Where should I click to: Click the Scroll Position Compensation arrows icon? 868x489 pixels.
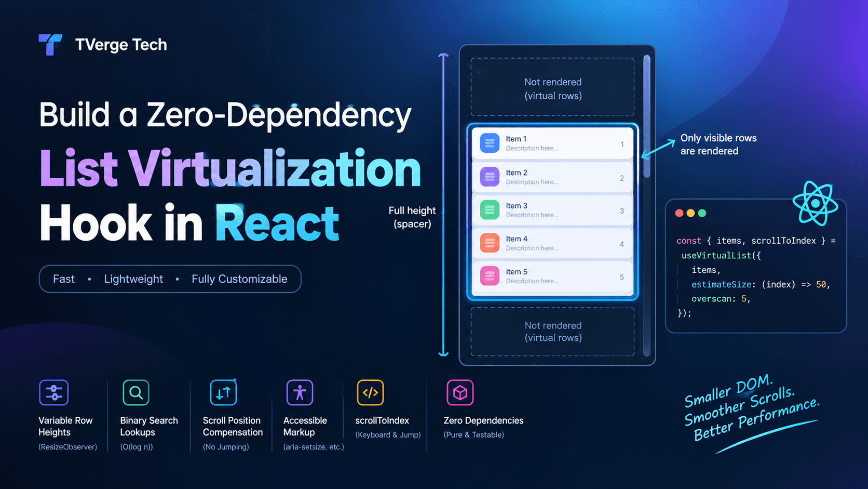click(223, 392)
